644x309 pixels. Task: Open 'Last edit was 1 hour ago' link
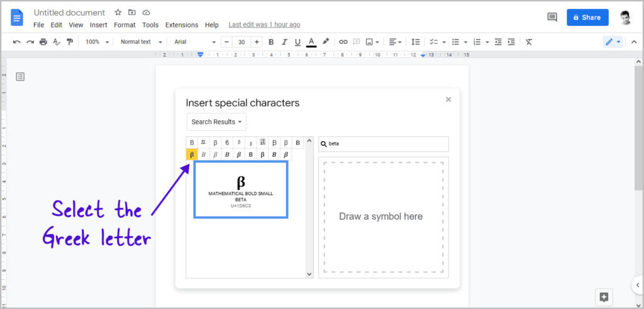coord(264,25)
